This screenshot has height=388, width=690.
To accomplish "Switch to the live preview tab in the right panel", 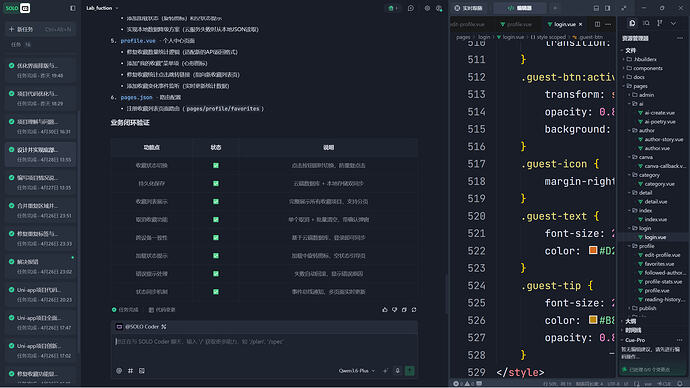I will pyautogui.click(x=469, y=8).
